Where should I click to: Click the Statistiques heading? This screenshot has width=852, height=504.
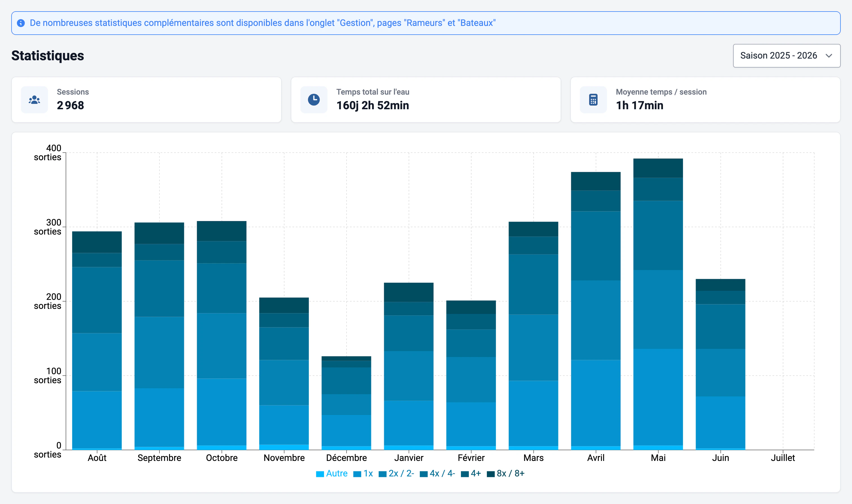[48, 56]
